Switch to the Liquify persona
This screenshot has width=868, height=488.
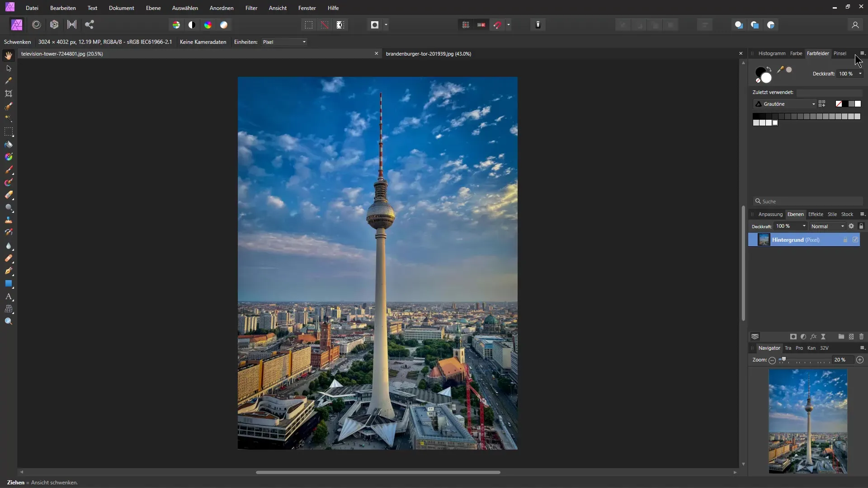coord(37,25)
